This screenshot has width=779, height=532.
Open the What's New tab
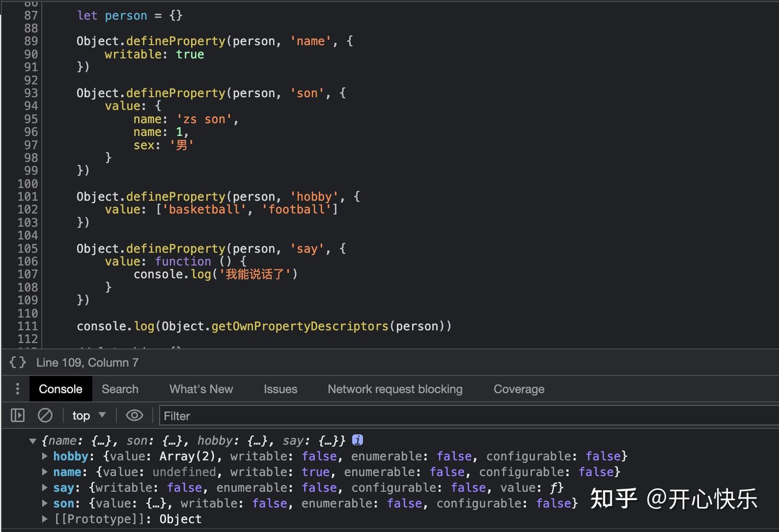click(201, 389)
